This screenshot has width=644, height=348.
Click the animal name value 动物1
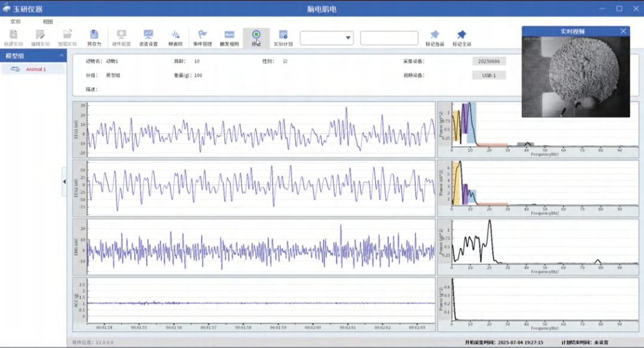point(112,61)
